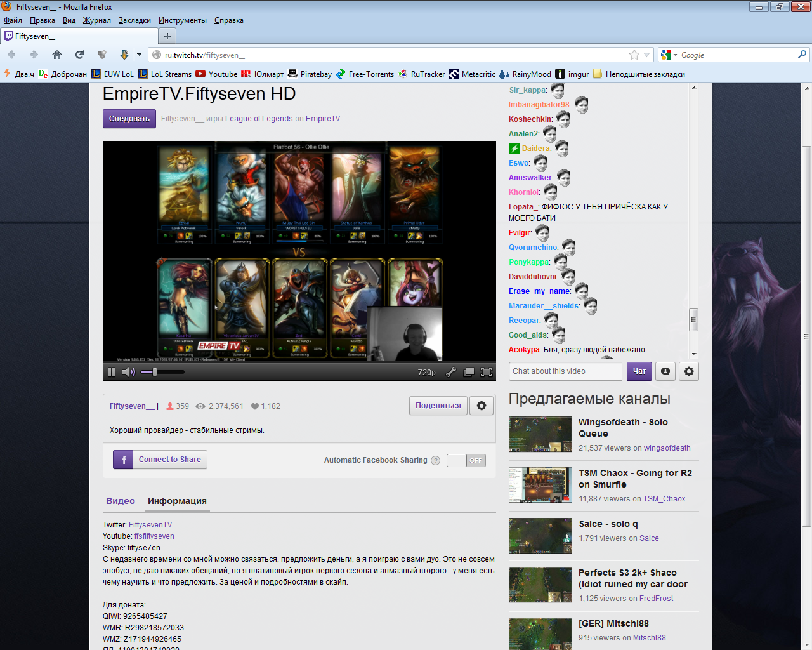This screenshot has height=650, width=812.
Task: Open the Mitschl88 channel link
Action: click(x=649, y=638)
